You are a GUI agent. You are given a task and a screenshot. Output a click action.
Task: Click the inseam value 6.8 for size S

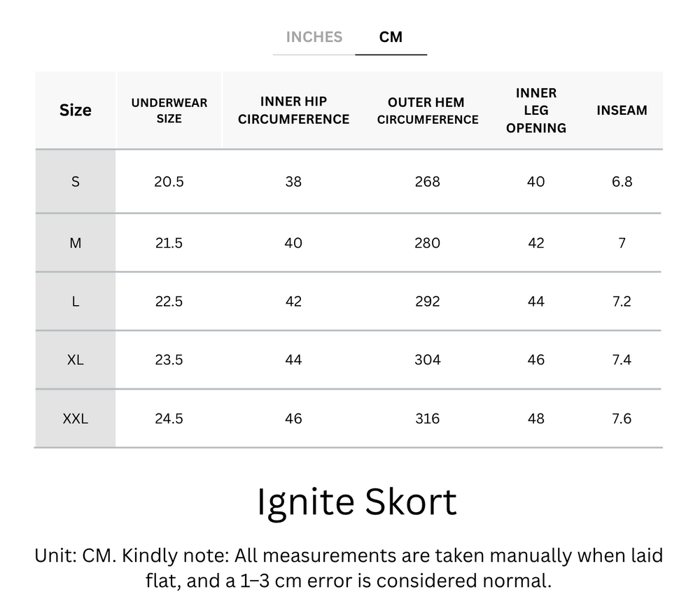622,181
